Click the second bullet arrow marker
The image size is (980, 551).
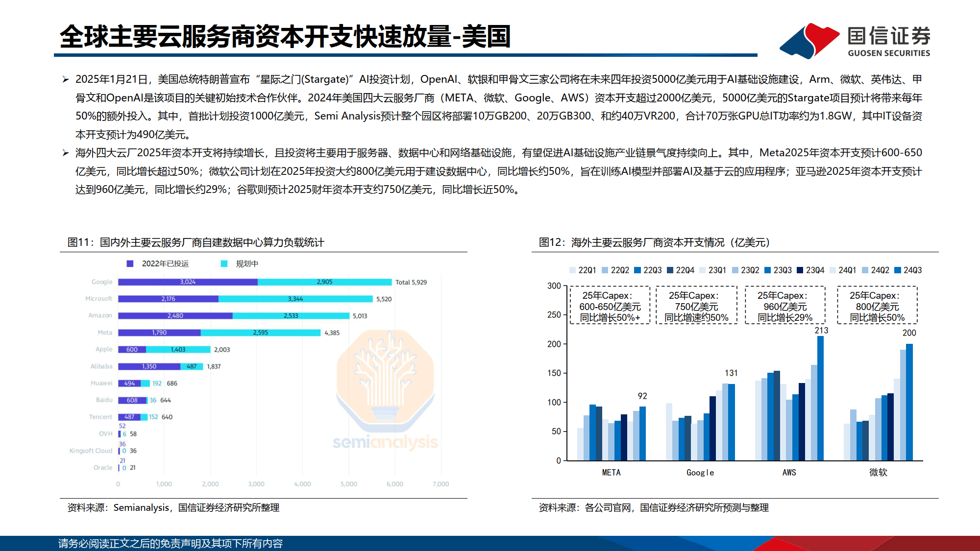pos(65,153)
